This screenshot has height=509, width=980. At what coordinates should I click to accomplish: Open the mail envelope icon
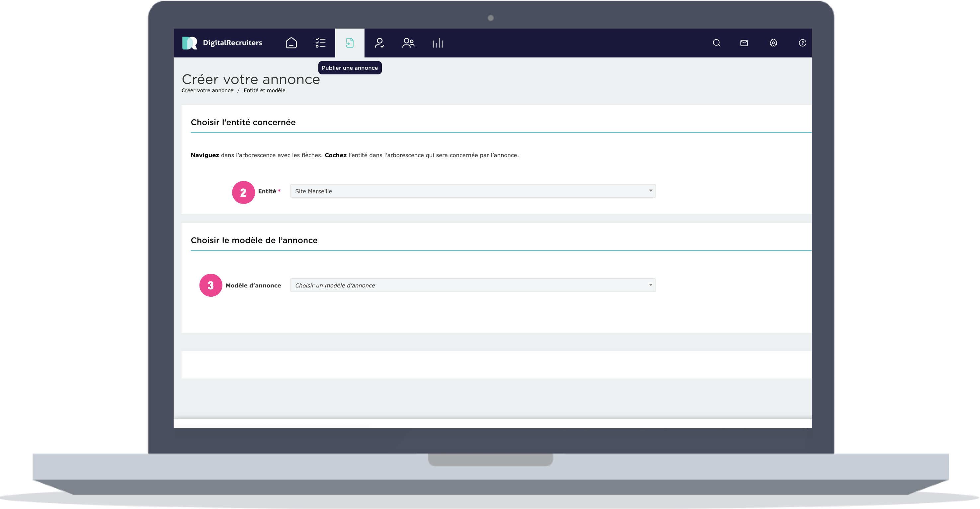744,43
